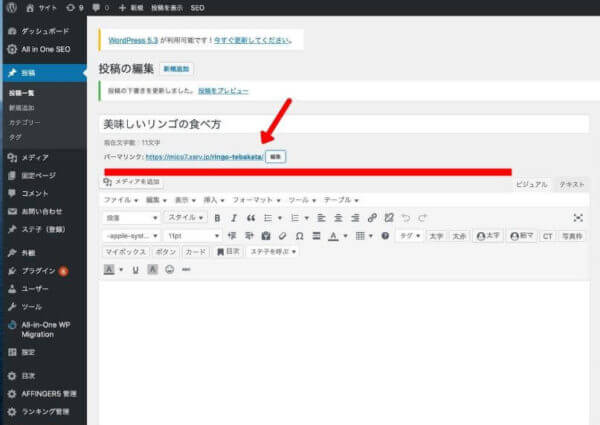600x425 pixels.
Task: Click the undo icon
Action: pyautogui.click(x=406, y=218)
